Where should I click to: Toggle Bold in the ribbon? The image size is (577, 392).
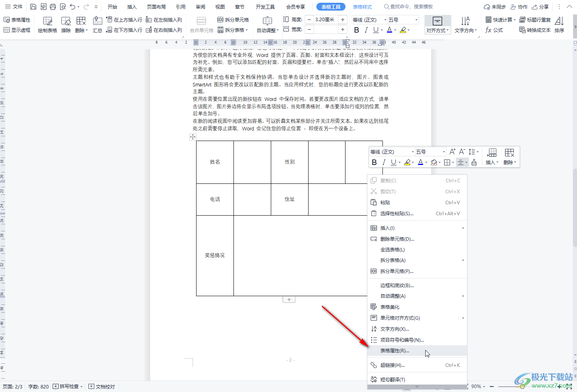point(356,30)
